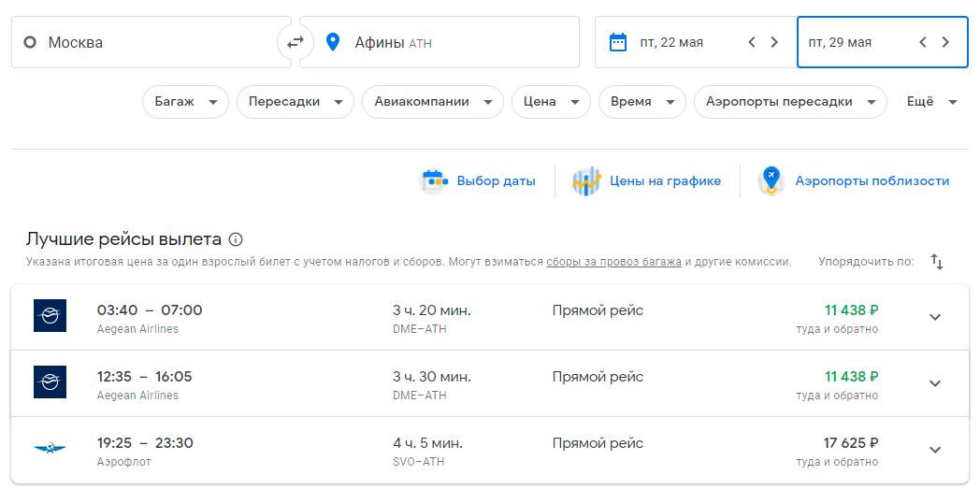Open the сборы за провоз багажа link

click(613, 262)
